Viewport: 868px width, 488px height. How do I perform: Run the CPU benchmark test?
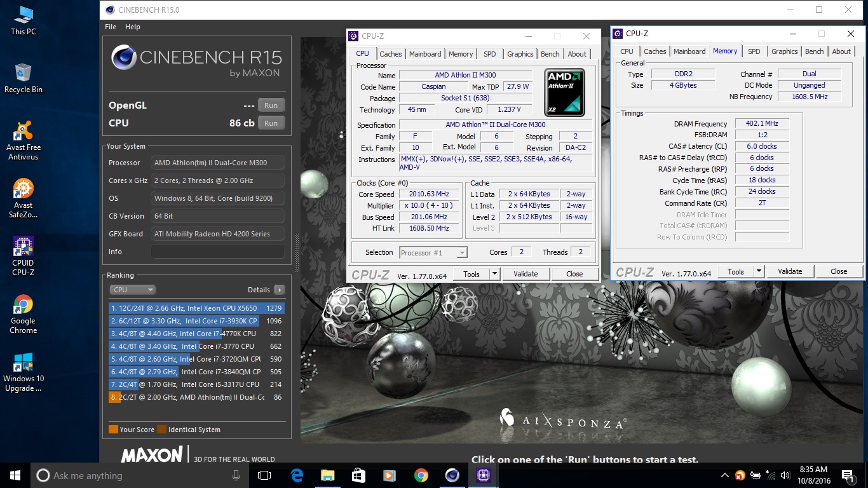pos(271,123)
